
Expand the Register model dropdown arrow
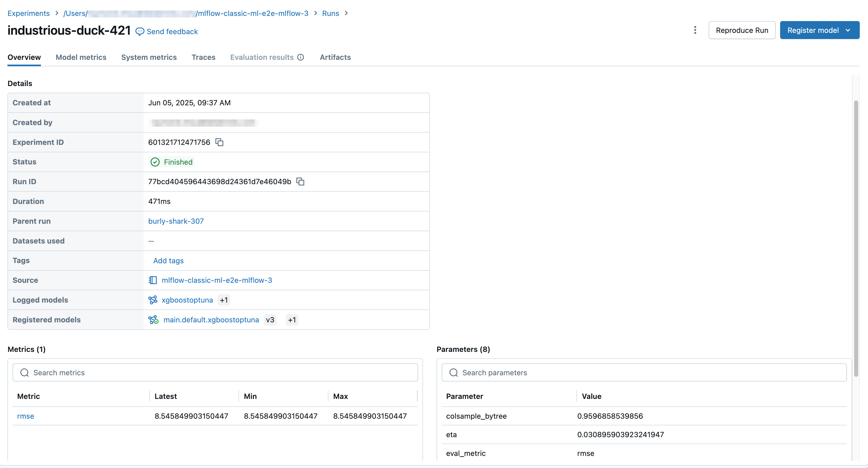tap(848, 30)
